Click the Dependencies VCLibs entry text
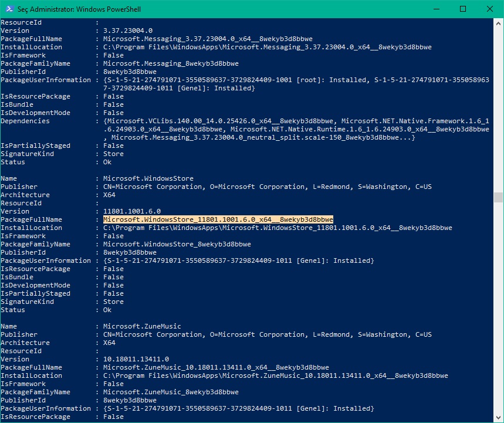The image size is (504, 423). 220,121
